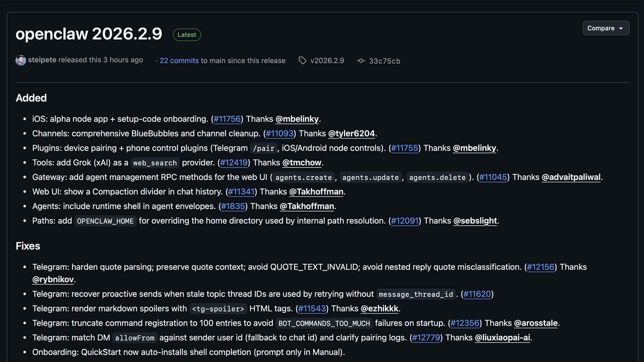Click steipete's profile avatar

(21, 60)
